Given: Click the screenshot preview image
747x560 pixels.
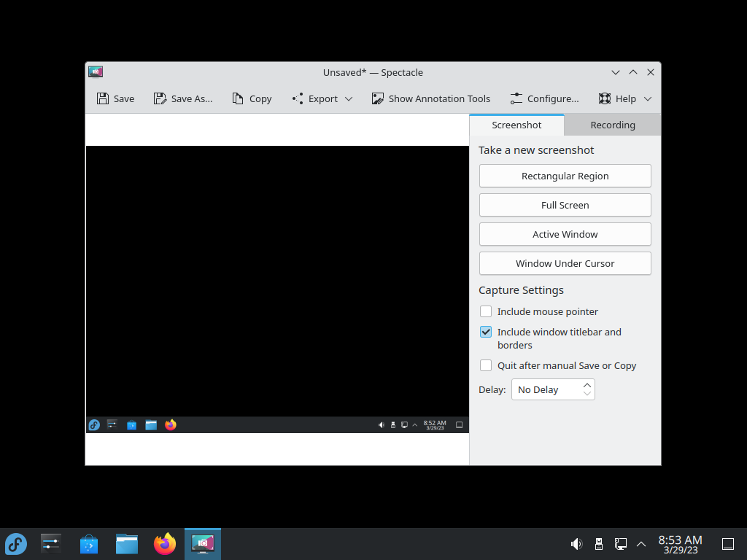Looking at the screenshot, I should click(277, 289).
